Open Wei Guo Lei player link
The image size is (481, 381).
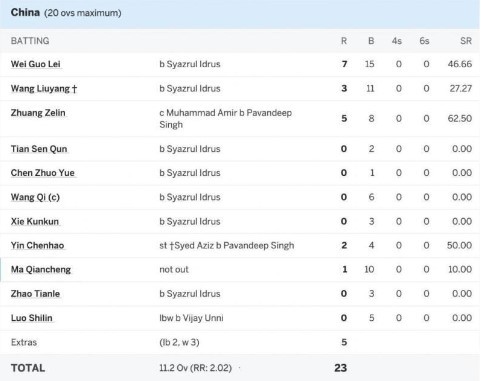(x=36, y=64)
